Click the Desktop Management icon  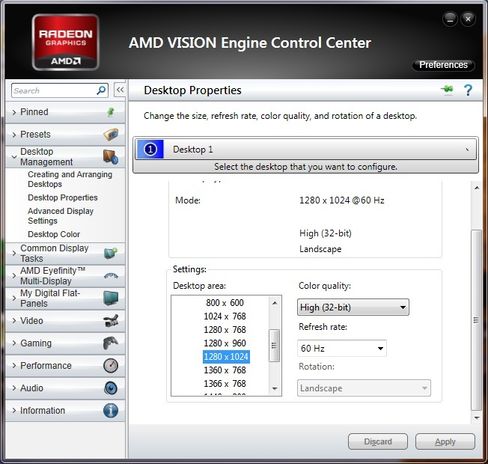point(111,157)
